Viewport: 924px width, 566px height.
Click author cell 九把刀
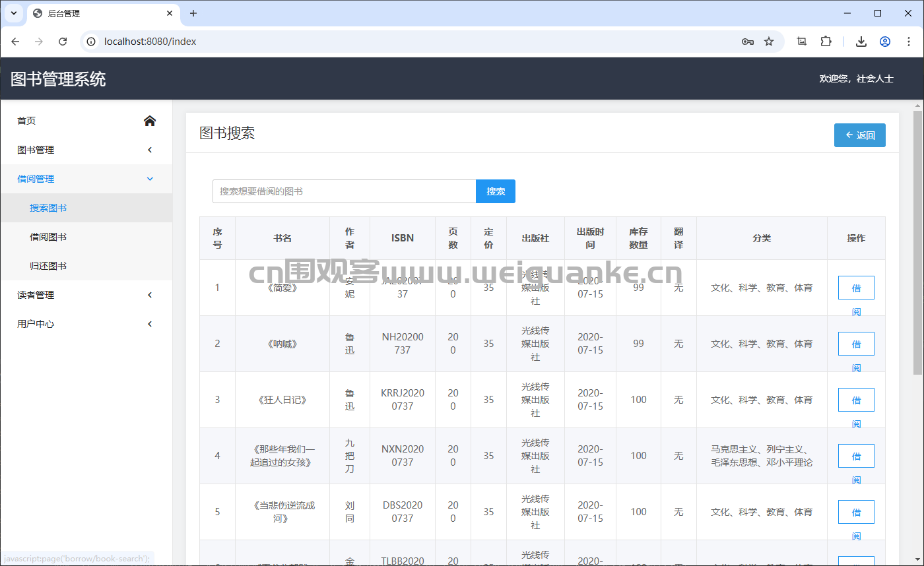click(350, 456)
